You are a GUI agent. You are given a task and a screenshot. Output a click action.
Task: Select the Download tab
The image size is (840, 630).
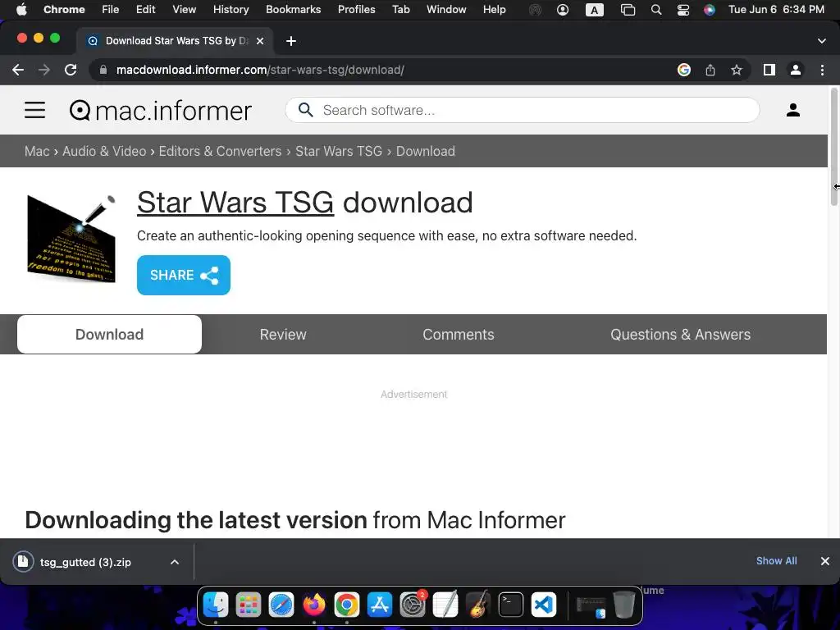(109, 335)
